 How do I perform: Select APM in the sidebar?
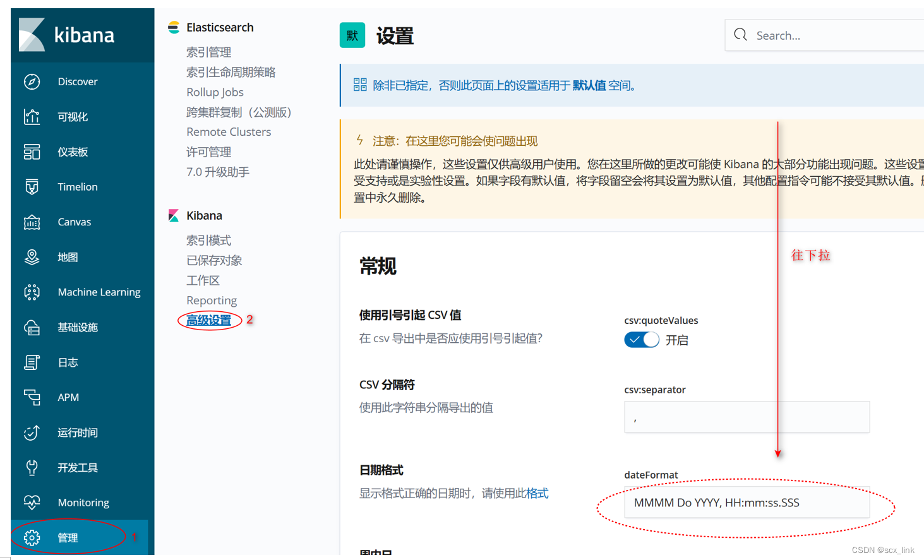(68, 397)
